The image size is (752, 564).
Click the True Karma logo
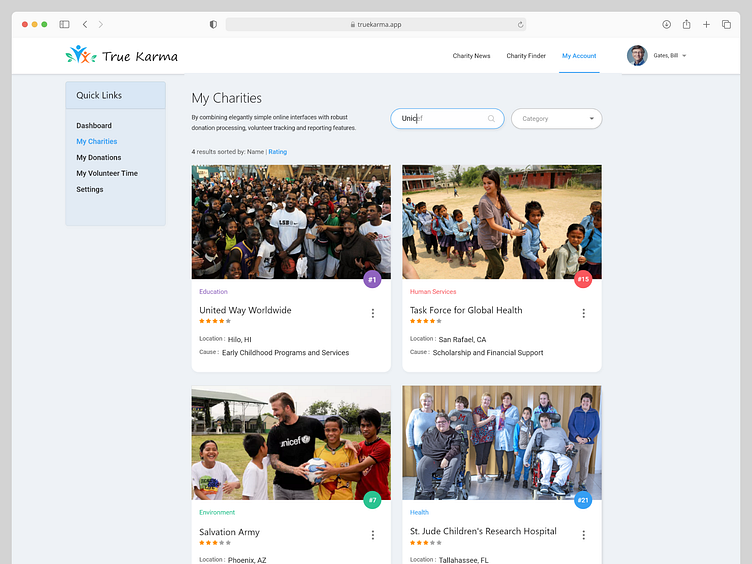pyautogui.click(x=122, y=56)
